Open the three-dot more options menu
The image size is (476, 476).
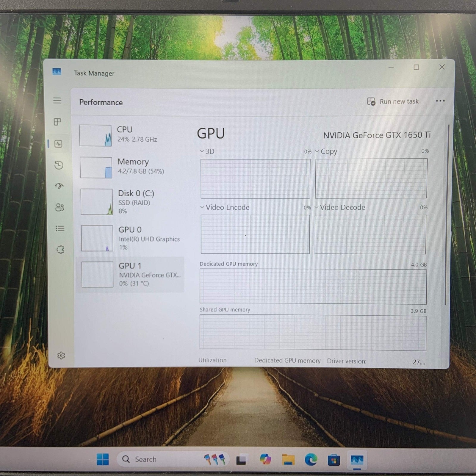pos(440,101)
